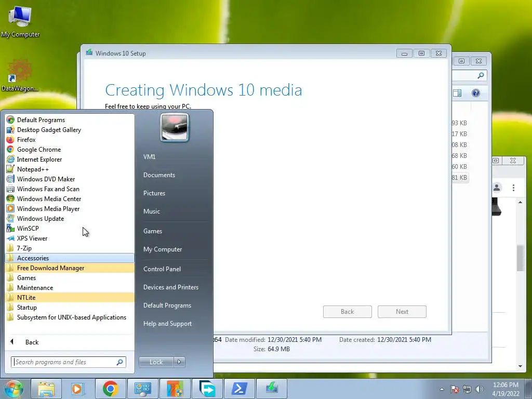Open My Computer from the Start menu right pane

[163, 249]
